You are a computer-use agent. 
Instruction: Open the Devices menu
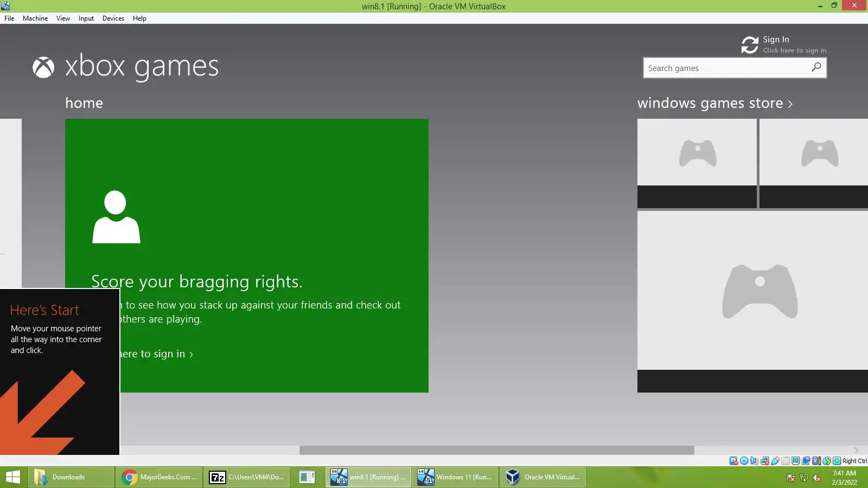tap(113, 18)
